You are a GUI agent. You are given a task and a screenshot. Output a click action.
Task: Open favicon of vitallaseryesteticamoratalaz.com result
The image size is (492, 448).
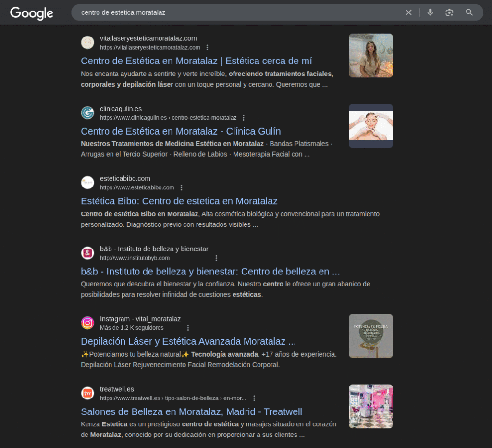(x=87, y=42)
